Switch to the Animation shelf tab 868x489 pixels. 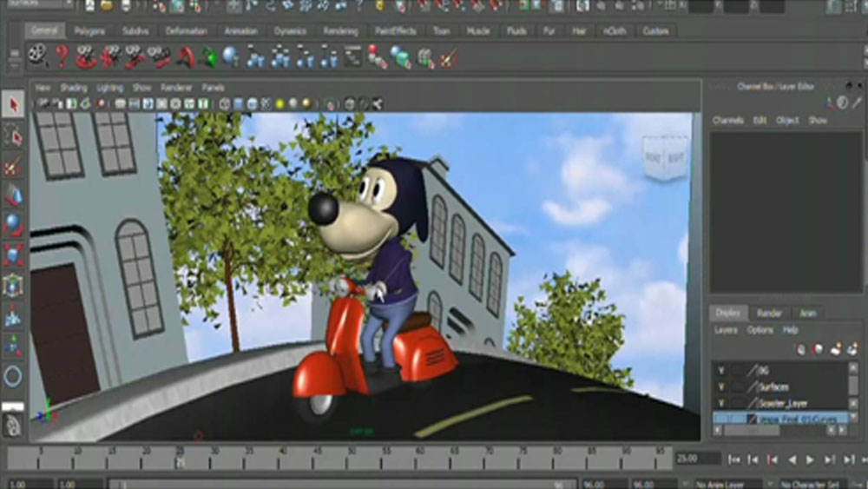[240, 31]
